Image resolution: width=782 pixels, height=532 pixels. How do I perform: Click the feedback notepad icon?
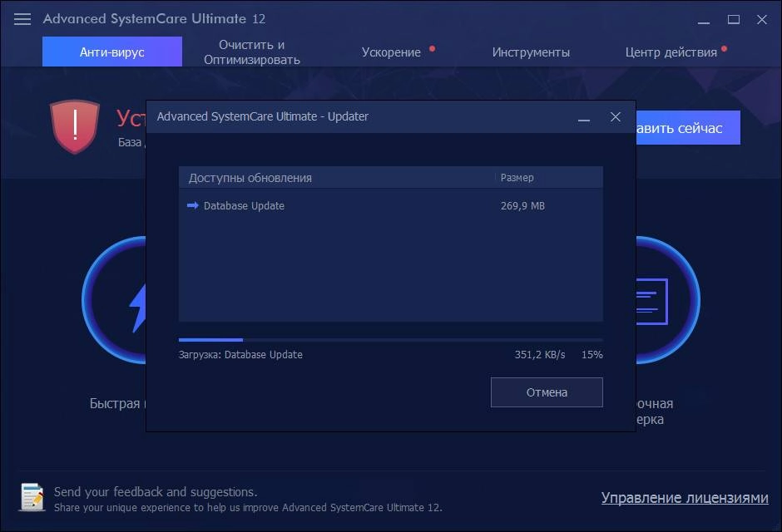pyautogui.click(x=32, y=497)
